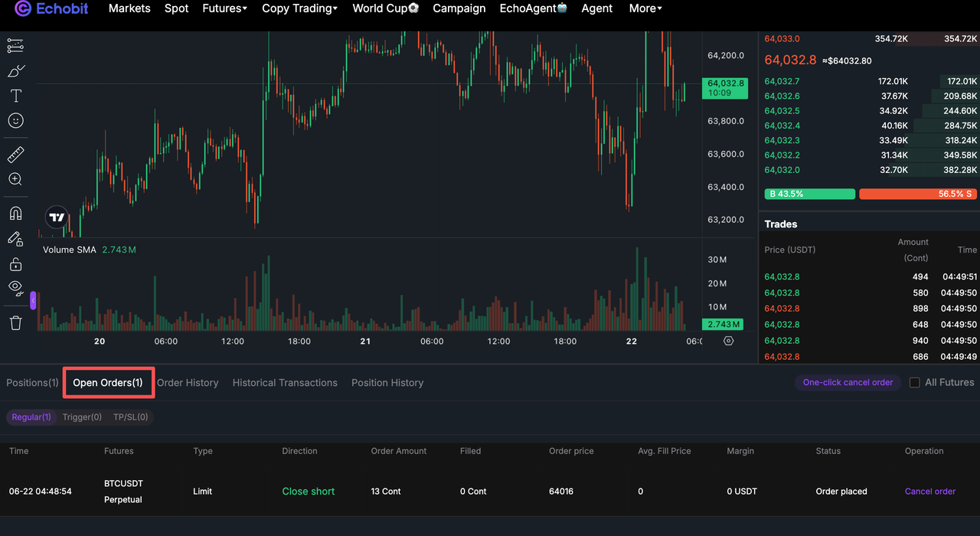Image resolution: width=980 pixels, height=536 pixels.
Task: Switch to the Order History tab
Action: (188, 383)
